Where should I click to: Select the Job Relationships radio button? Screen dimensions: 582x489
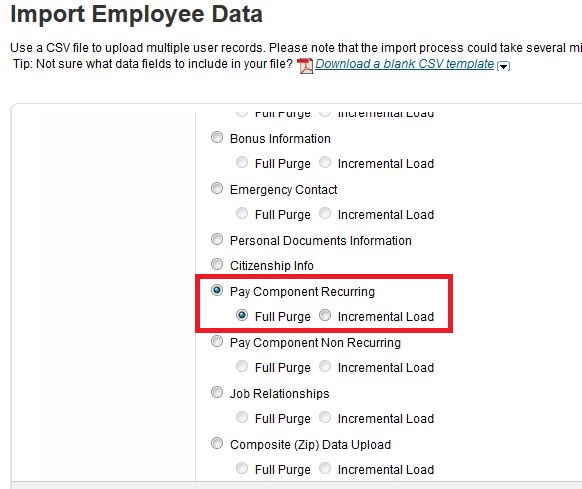click(x=217, y=392)
